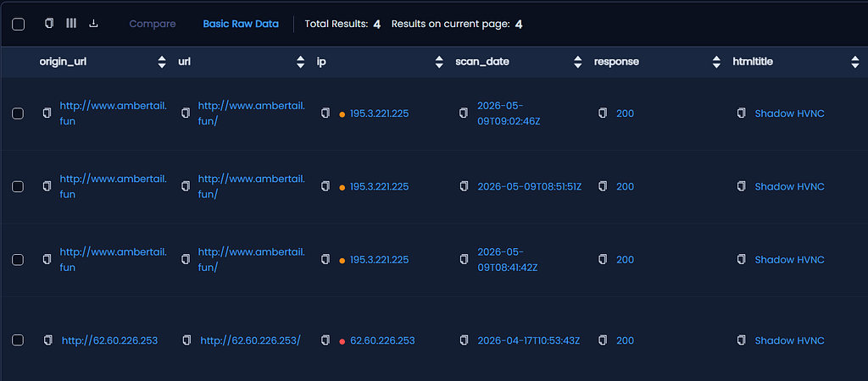Tick the select-all checkbox in the toolbar
The image size is (868, 381).
coord(19,25)
